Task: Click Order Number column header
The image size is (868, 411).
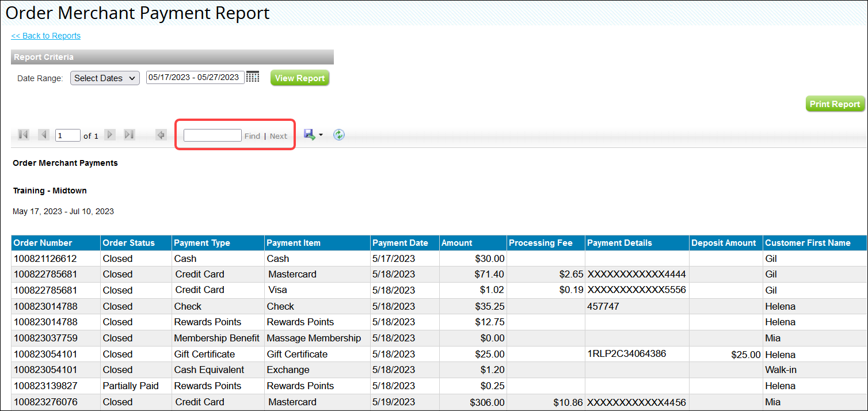Action: pos(56,243)
